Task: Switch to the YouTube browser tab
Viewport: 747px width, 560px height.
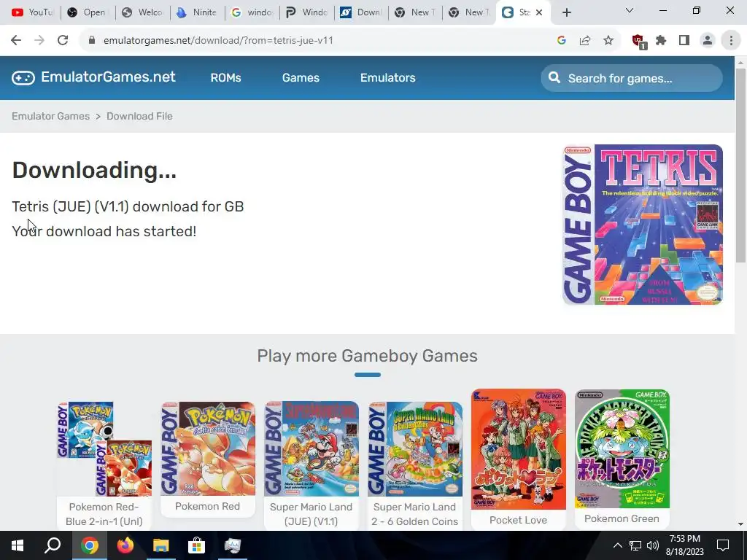Action: click(32, 12)
